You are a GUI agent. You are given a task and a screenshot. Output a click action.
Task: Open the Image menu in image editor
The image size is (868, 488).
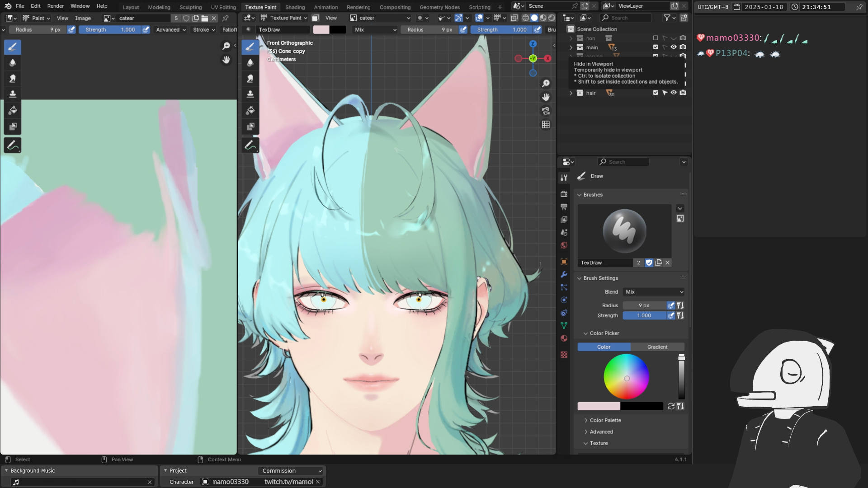[83, 18]
